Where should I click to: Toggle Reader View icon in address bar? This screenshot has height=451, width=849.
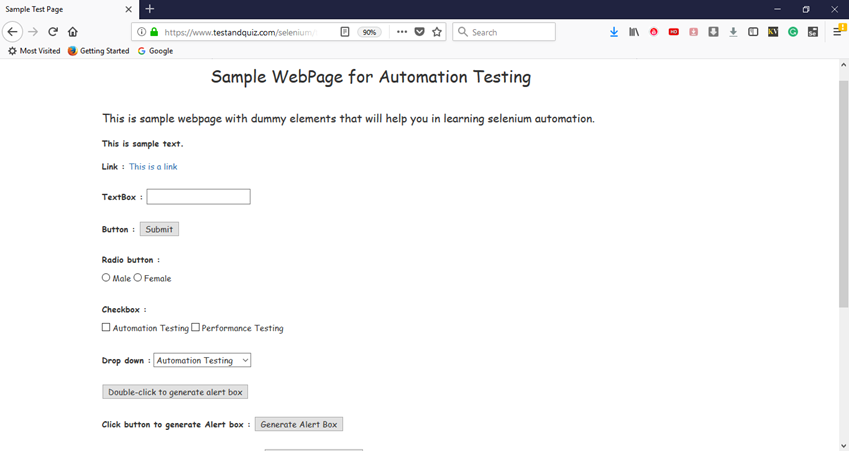(x=345, y=32)
